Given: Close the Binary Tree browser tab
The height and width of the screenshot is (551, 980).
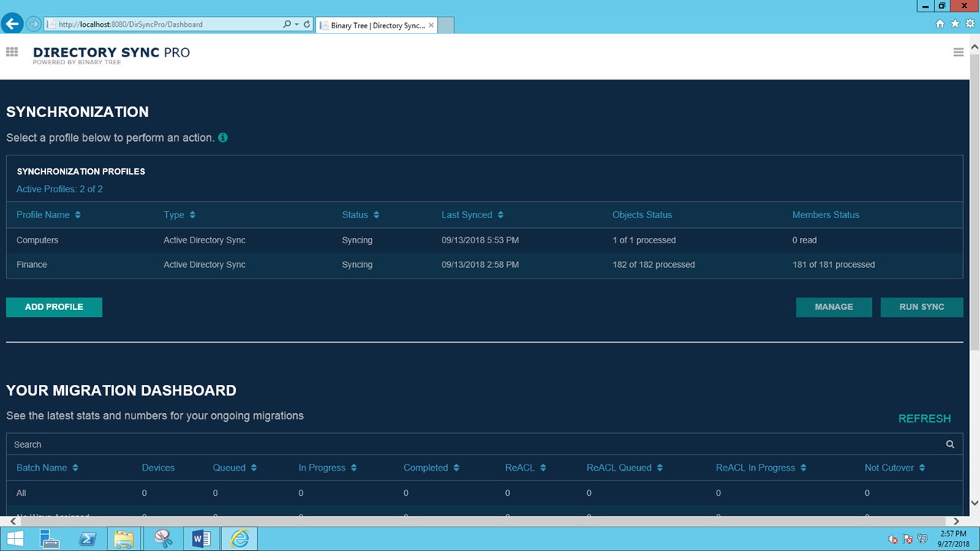Looking at the screenshot, I should tap(431, 25).
